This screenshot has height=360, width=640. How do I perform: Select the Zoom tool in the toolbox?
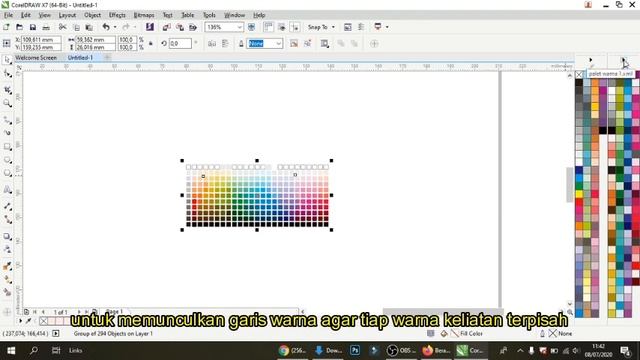[7, 104]
